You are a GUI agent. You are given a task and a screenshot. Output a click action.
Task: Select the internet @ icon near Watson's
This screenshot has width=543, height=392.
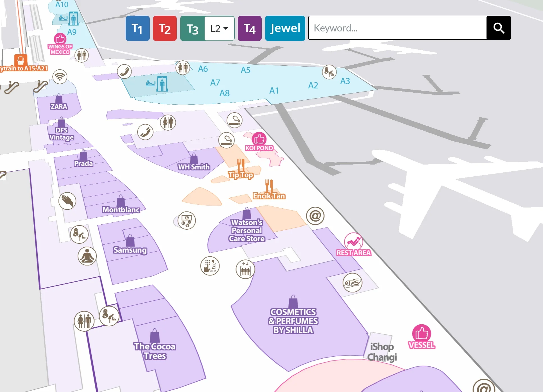coord(315,216)
